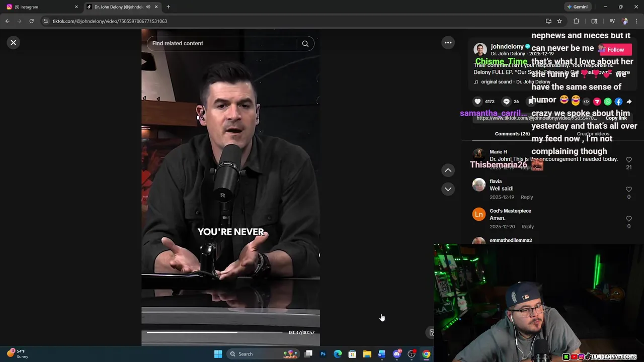Open Gemini in Chrome

pyautogui.click(x=577, y=7)
